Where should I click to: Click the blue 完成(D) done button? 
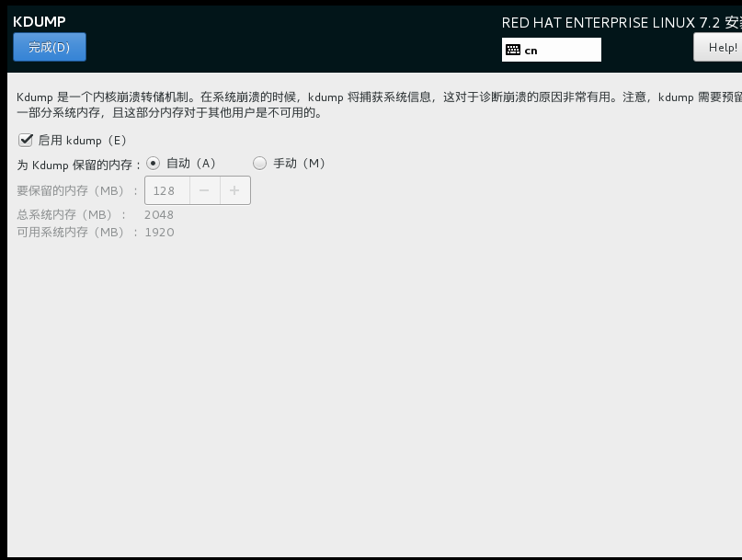point(50,47)
